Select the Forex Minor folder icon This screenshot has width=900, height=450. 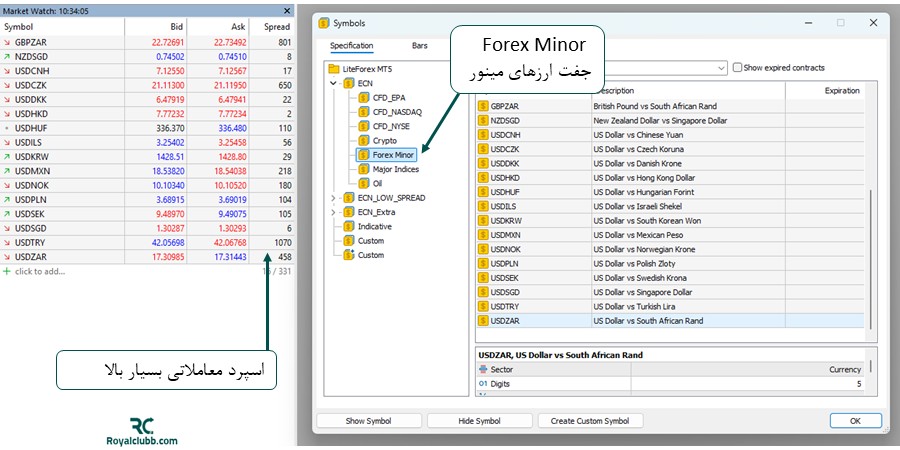pos(364,155)
